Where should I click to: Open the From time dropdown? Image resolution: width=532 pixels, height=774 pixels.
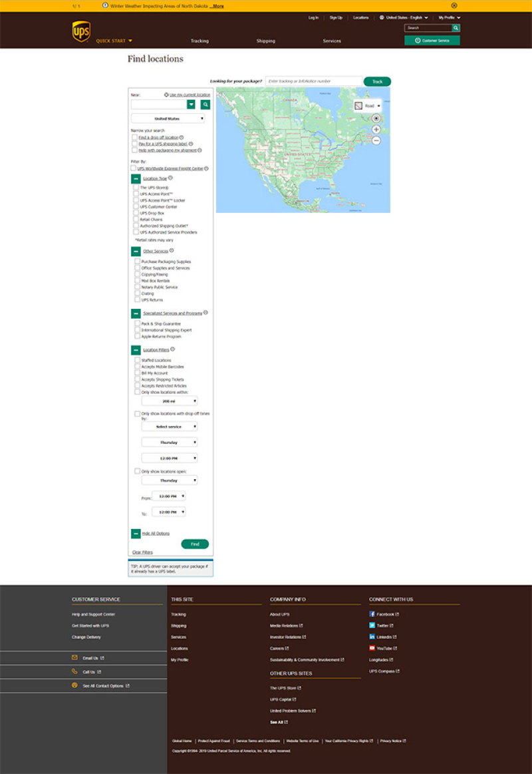[169, 496]
